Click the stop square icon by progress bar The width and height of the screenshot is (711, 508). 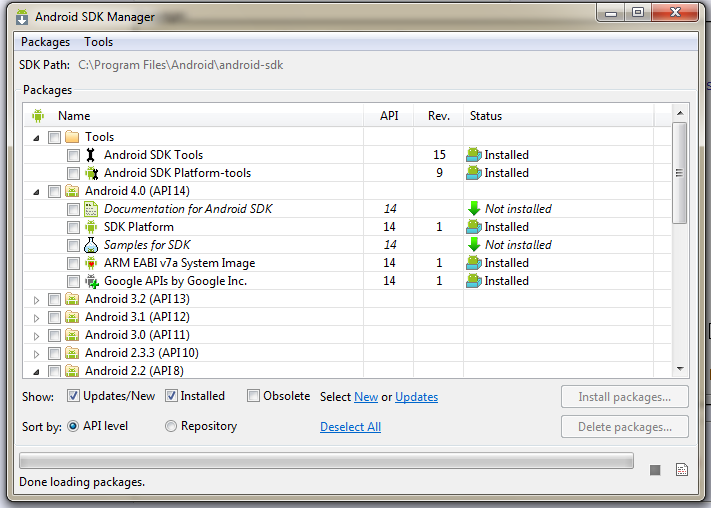click(x=655, y=470)
